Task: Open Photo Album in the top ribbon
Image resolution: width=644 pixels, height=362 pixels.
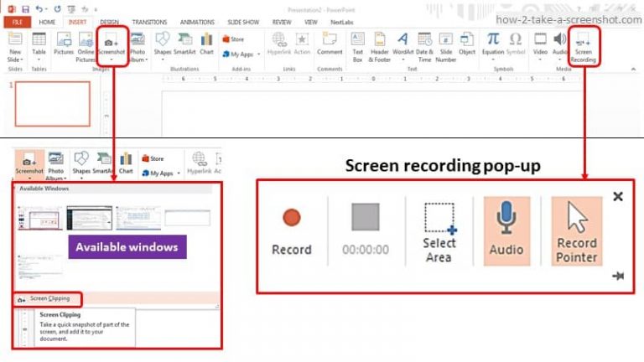Action: pos(138,47)
